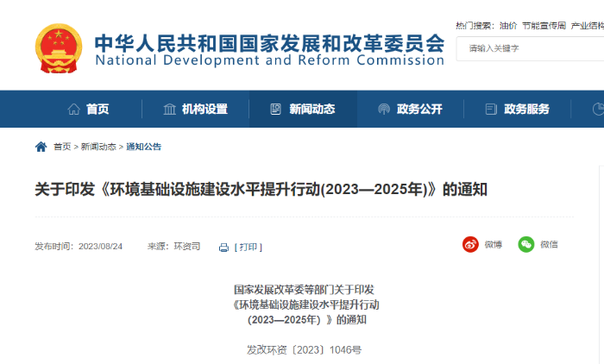The height and width of the screenshot is (364, 604).
Task: Click the national emblem logo
Action: (x=59, y=48)
